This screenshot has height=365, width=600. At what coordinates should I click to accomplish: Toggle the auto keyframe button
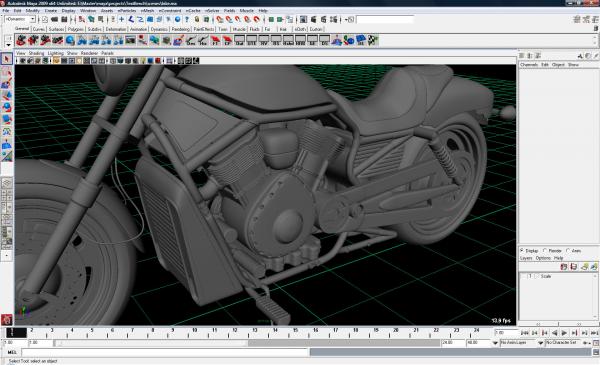pos(587,343)
